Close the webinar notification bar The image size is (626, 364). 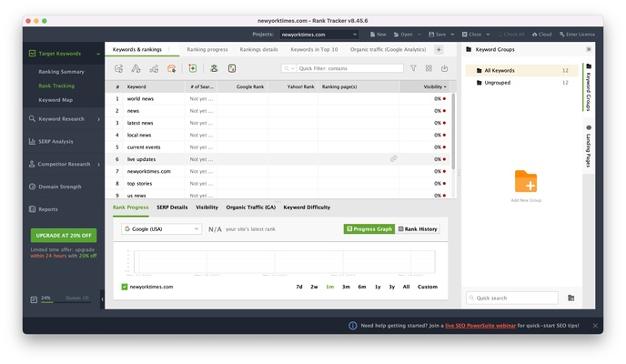click(x=595, y=326)
